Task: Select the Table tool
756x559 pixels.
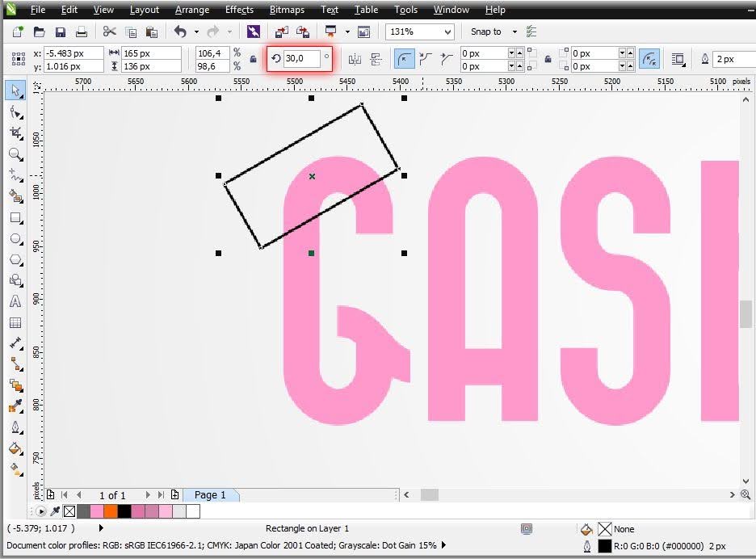Action: point(15,322)
